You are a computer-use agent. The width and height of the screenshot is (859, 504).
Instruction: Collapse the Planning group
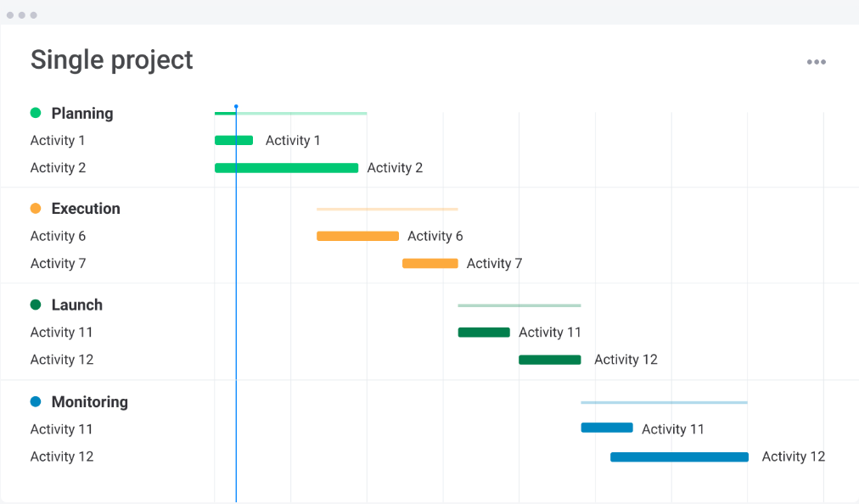coord(81,113)
